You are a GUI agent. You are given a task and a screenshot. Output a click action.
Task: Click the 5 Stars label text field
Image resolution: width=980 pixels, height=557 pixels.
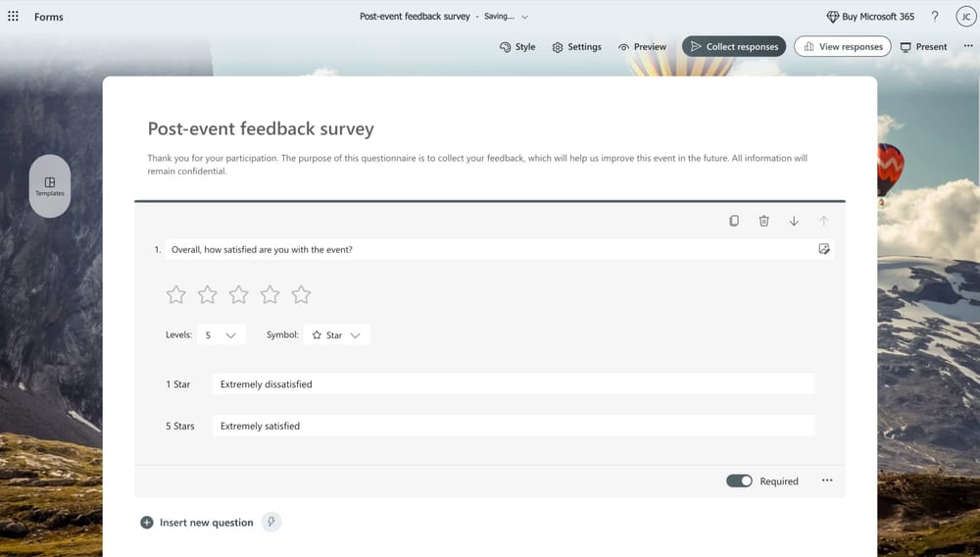coord(513,426)
